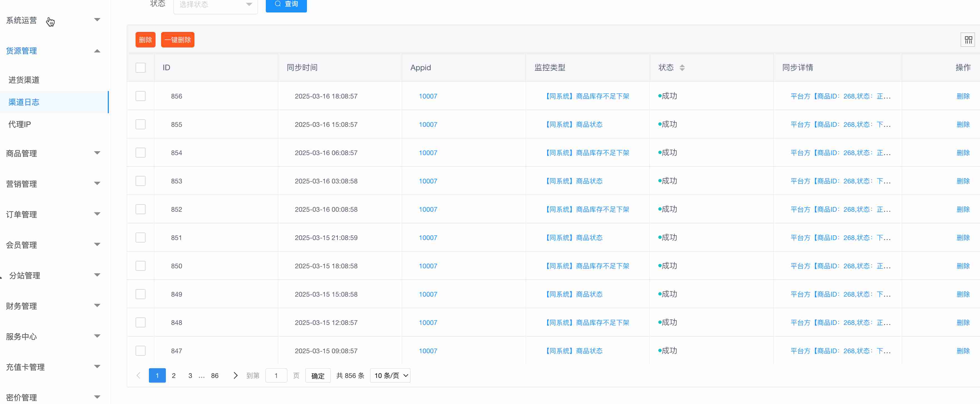
Task: Go to next page arrow
Action: coord(235,375)
